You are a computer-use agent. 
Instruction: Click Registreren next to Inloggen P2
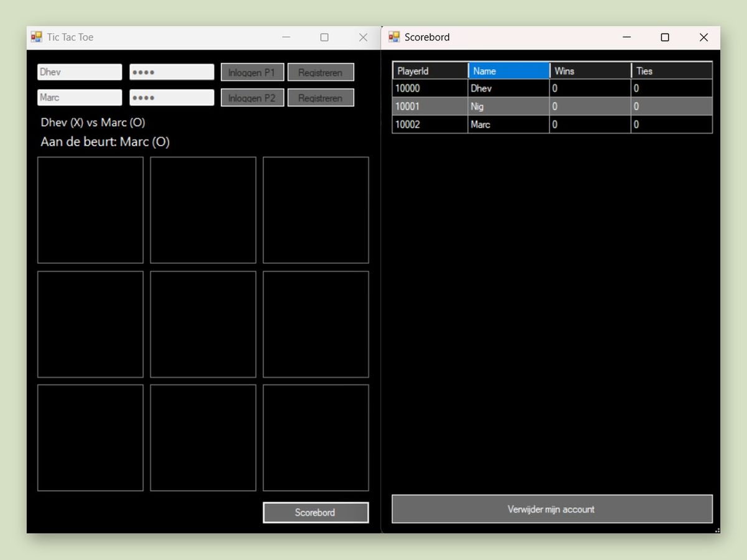[321, 98]
